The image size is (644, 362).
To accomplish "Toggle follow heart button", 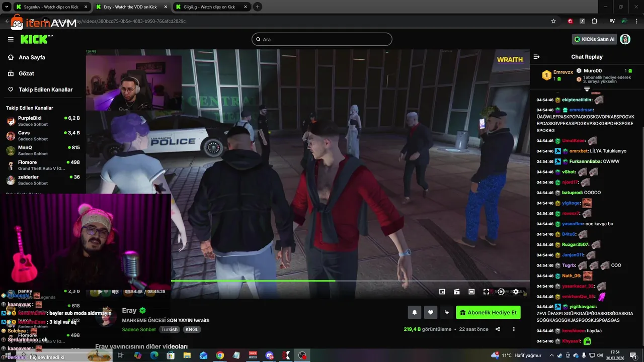I will pos(430,312).
